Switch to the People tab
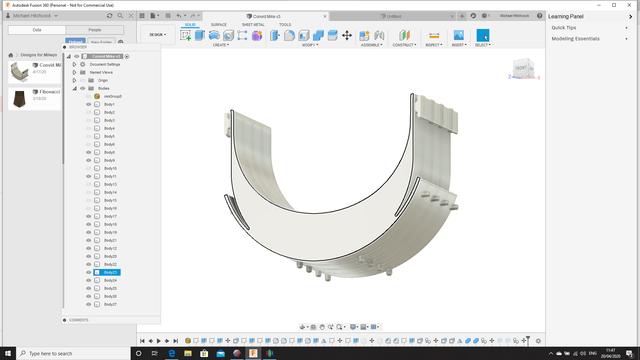640x360 pixels. 95,30
